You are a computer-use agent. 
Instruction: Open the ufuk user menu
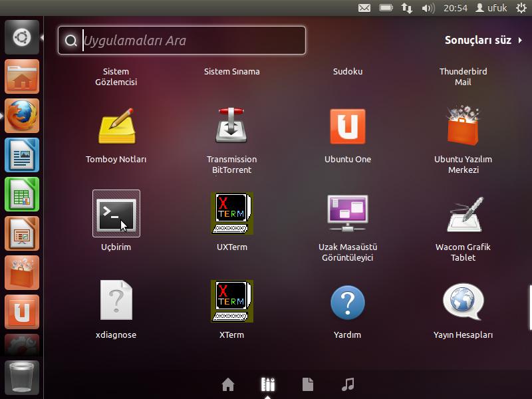pyautogui.click(x=491, y=8)
